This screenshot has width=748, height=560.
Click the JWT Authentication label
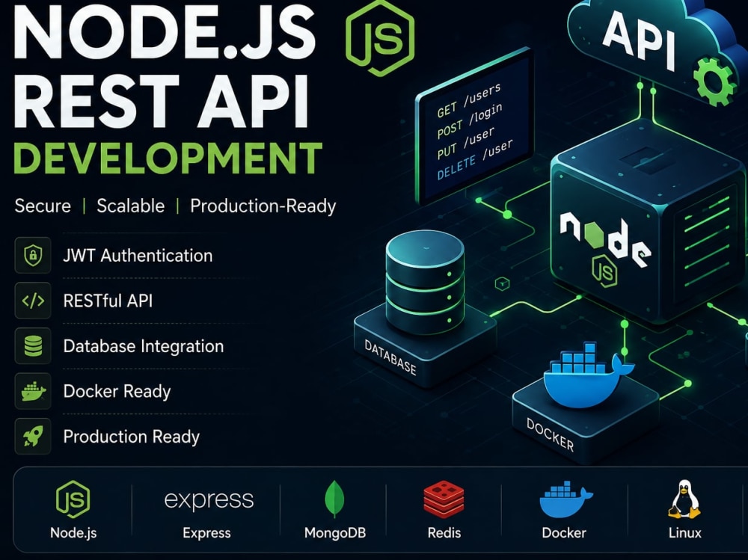(x=138, y=256)
